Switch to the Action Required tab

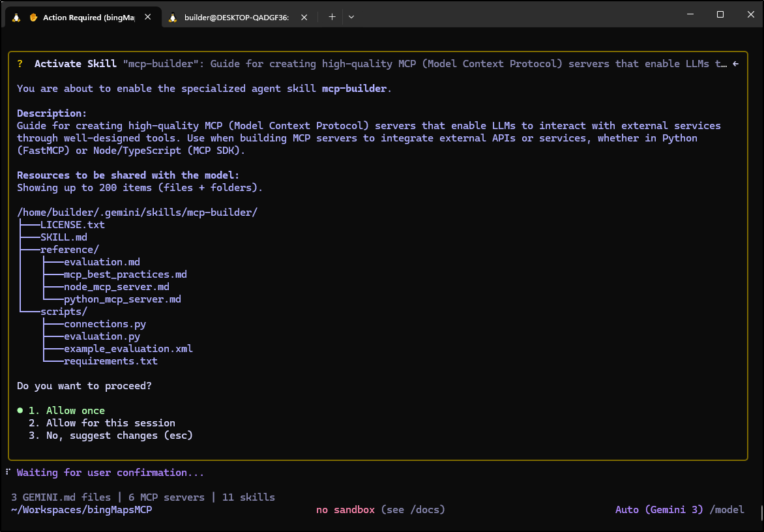(x=88, y=18)
